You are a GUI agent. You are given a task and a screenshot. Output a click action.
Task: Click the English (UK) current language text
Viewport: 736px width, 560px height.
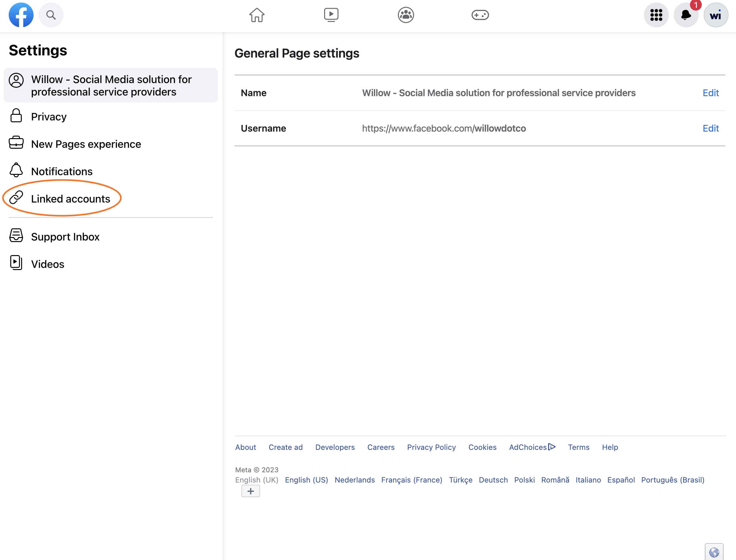point(257,480)
